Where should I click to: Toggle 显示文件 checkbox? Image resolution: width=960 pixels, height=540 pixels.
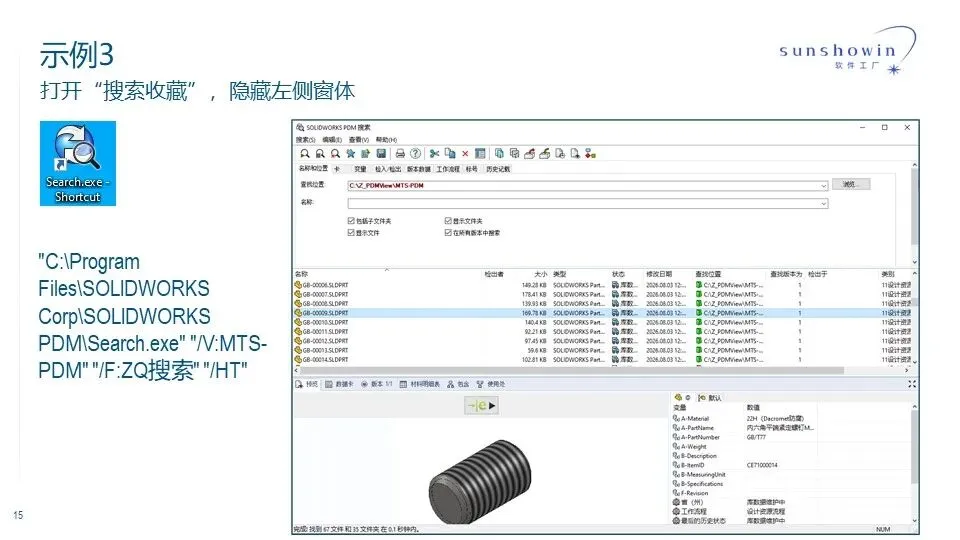pyautogui.click(x=351, y=233)
